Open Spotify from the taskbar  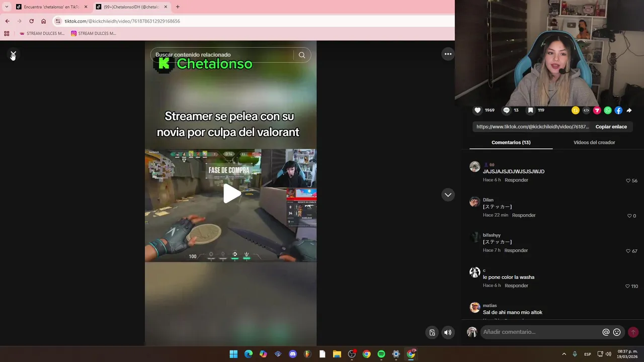coord(381,354)
